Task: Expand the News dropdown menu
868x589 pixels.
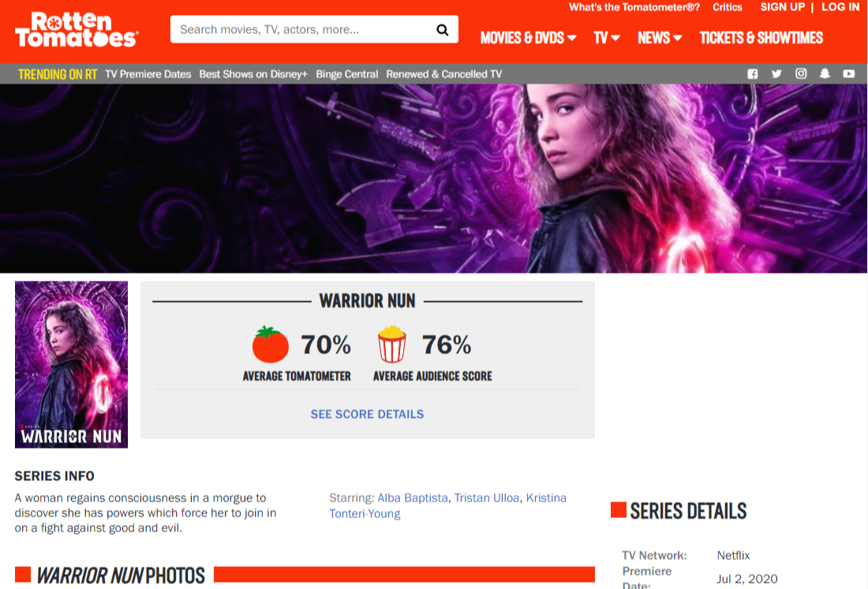Action: (x=660, y=38)
